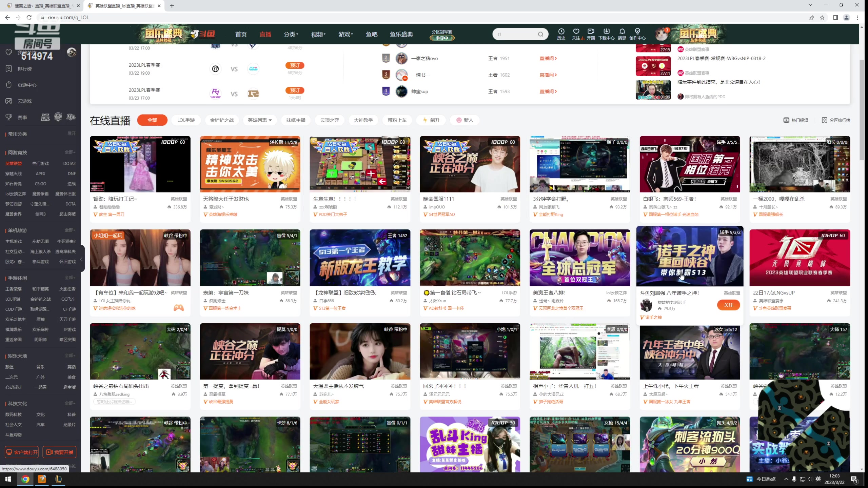Reserve the 03/23 17:00 LPL match 预订
This screenshot has height=488, width=868.
(295, 90)
